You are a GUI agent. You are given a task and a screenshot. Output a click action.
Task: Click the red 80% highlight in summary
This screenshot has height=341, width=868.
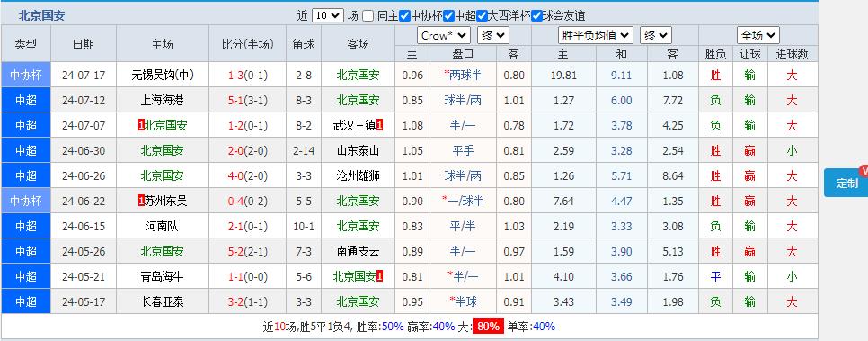click(488, 326)
